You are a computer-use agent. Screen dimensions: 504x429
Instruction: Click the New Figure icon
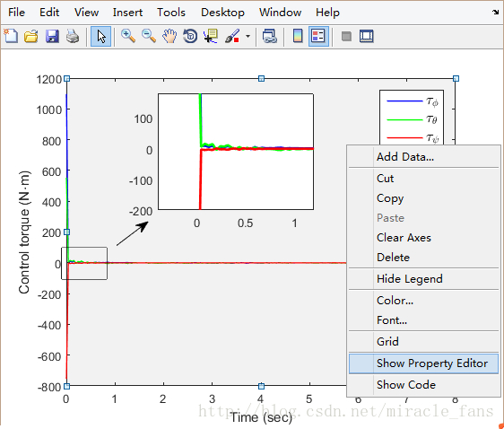[11, 36]
